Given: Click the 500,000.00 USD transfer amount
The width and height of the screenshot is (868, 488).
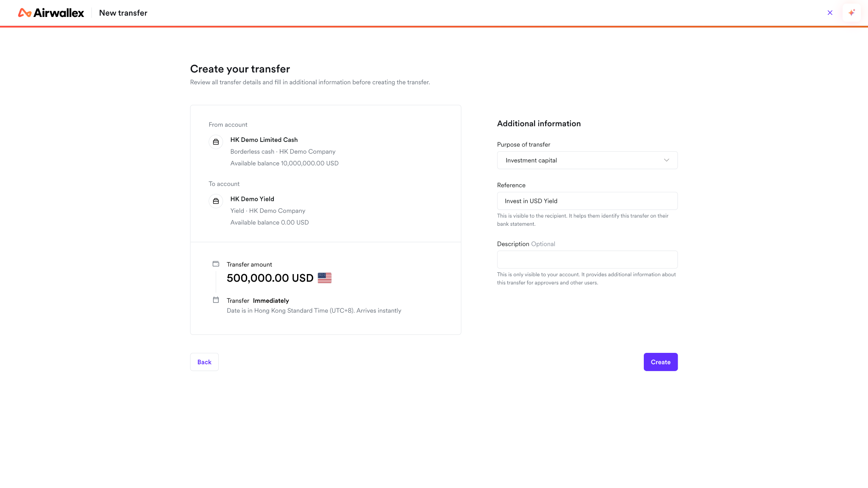Looking at the screenshot, I should (x=270, y=278).
